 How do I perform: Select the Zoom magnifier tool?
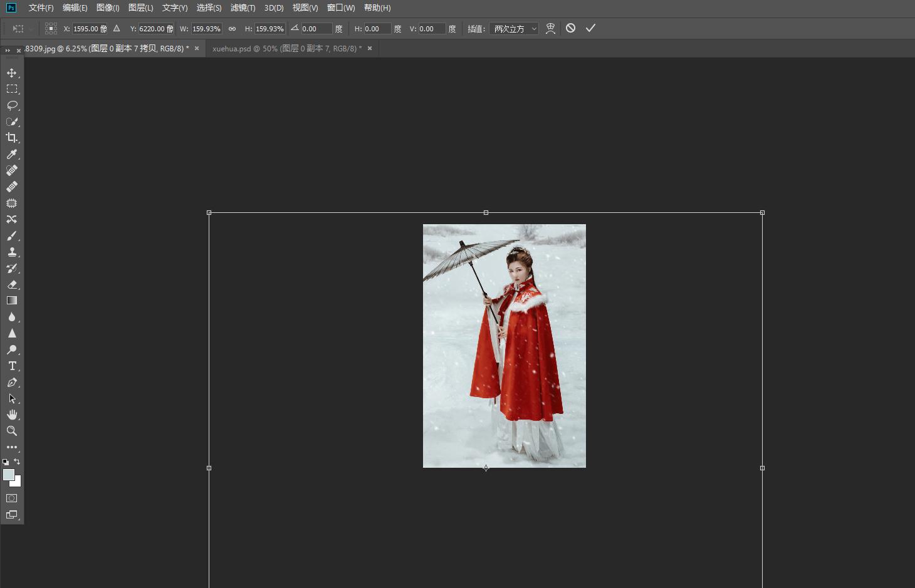tap(12, 431)
